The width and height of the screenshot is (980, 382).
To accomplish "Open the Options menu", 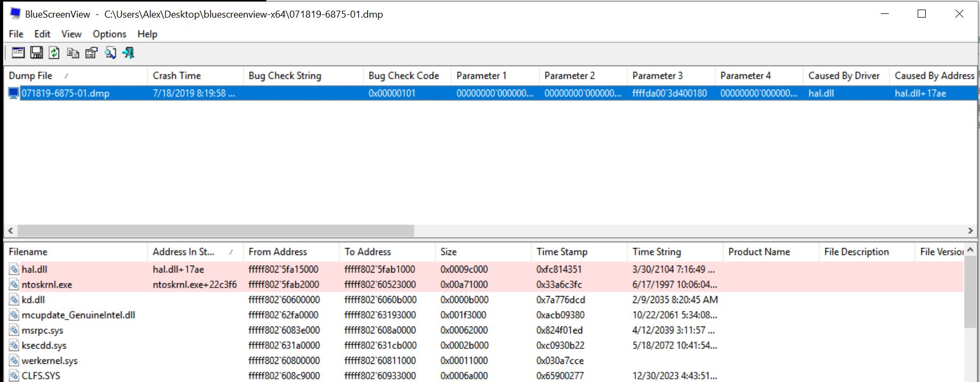I will click(109, 34).
